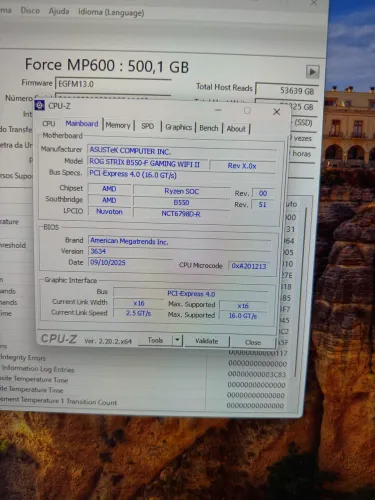This screenshot has width=375, height=500.
Task: Click the Information Log Entries row in CrystalDiskInfo
Action: (38, 369)
